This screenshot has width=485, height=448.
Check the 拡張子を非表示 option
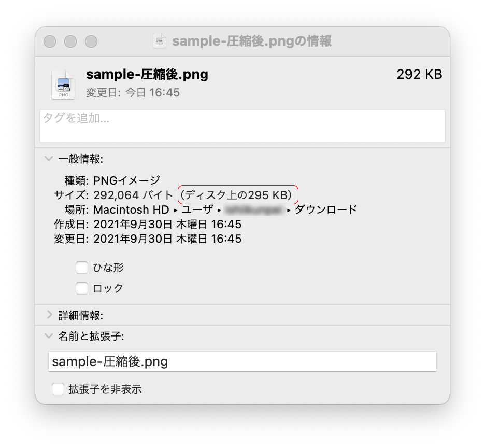[58, 389]
